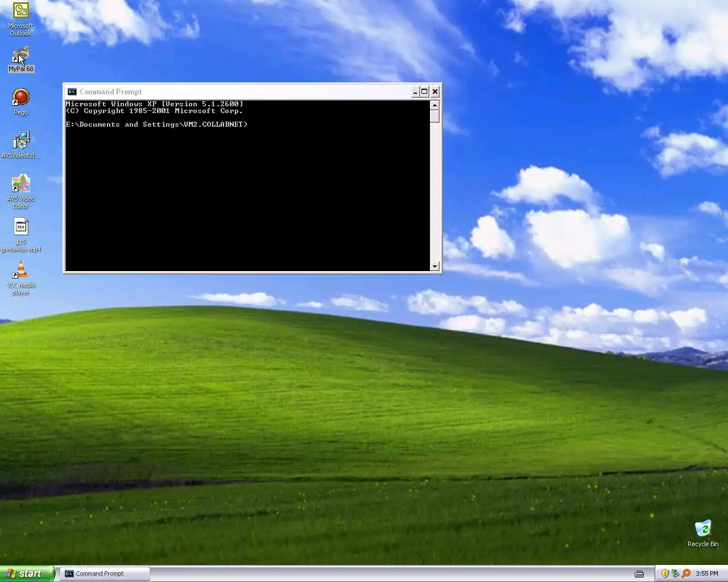Open the Microsoft Outlook desktop icon
Screen dimensions: 728x582
click(20, 19)
